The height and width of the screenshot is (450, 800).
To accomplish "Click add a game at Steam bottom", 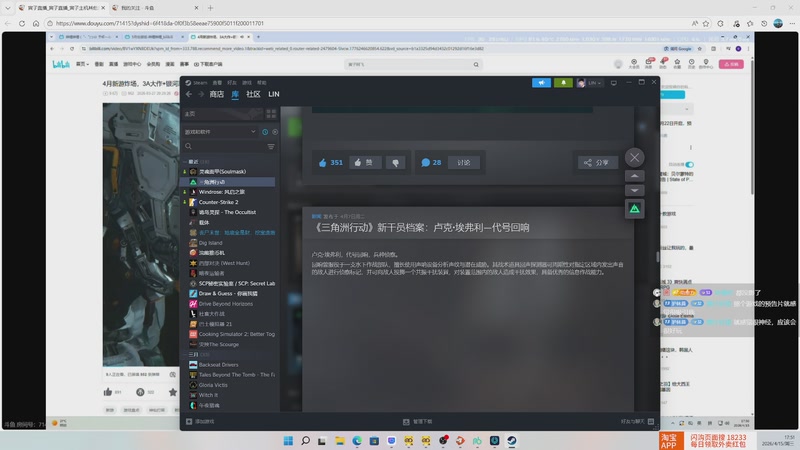I will (x=201, y=422).
